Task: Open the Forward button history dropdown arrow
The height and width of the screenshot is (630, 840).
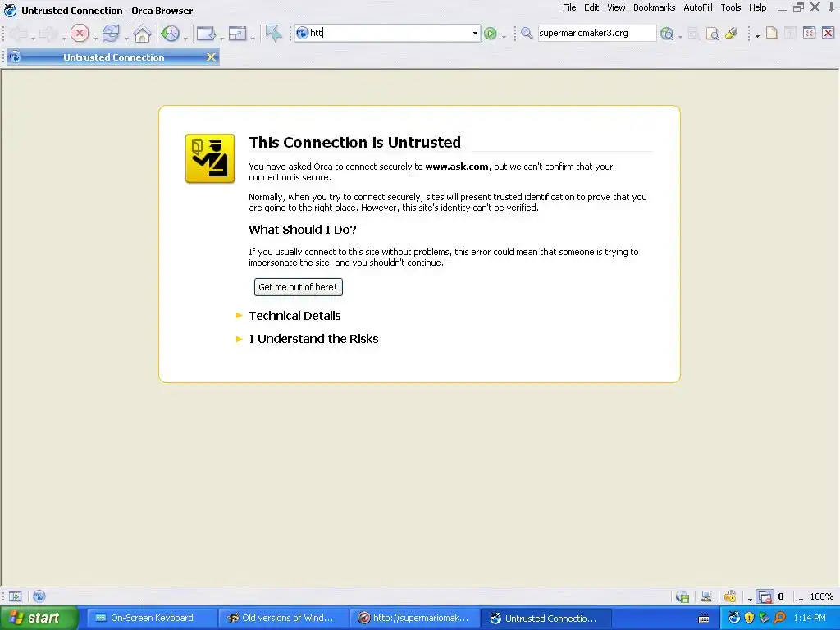Action: point(64,38)
